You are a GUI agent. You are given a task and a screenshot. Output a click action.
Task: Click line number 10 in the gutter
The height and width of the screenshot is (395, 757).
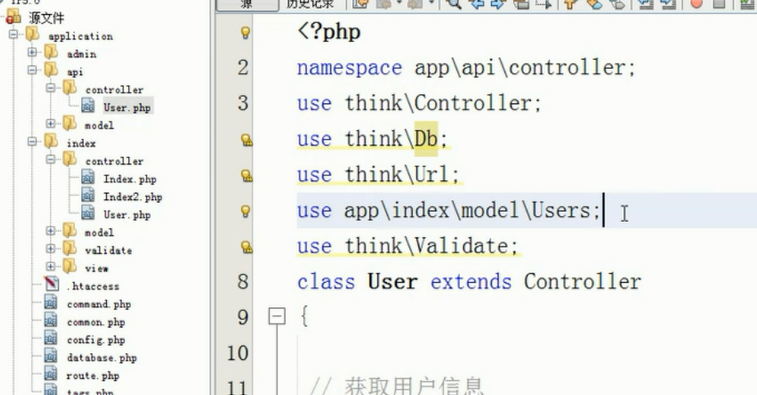[x=238, y=353]
